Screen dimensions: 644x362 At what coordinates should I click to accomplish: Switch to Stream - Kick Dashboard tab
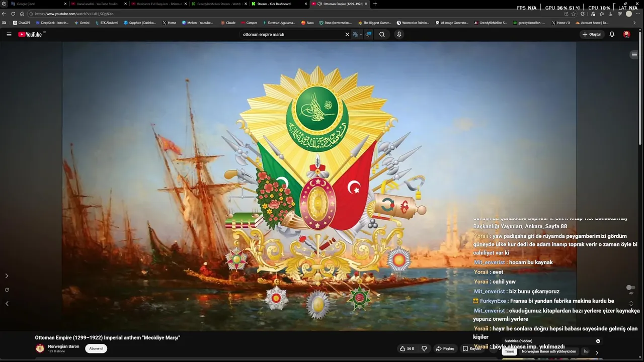pos(279,4)
